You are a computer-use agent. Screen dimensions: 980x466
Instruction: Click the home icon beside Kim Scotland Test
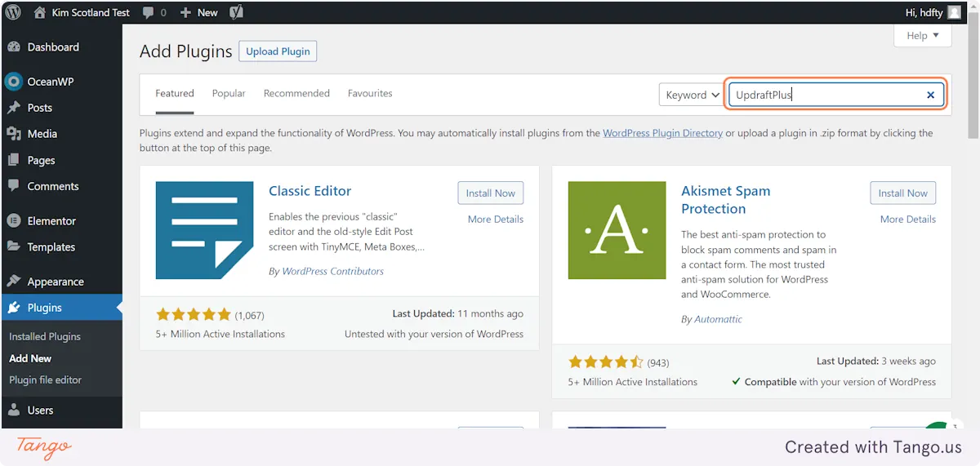tap(40, 12)
